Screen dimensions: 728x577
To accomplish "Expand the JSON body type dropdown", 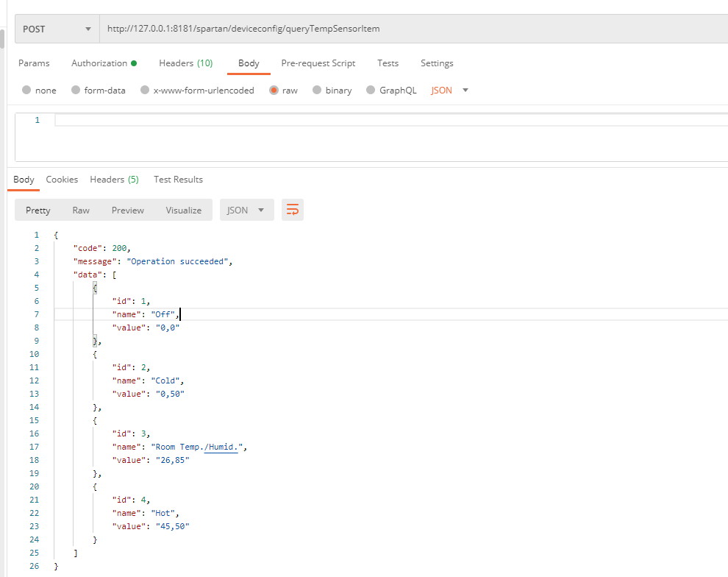I will 449,91.
